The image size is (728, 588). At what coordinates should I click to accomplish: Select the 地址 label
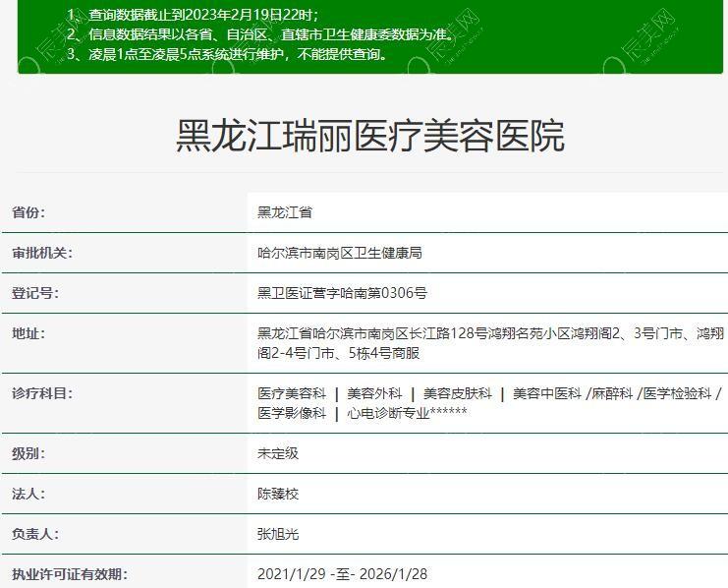(x=28, y=333)
